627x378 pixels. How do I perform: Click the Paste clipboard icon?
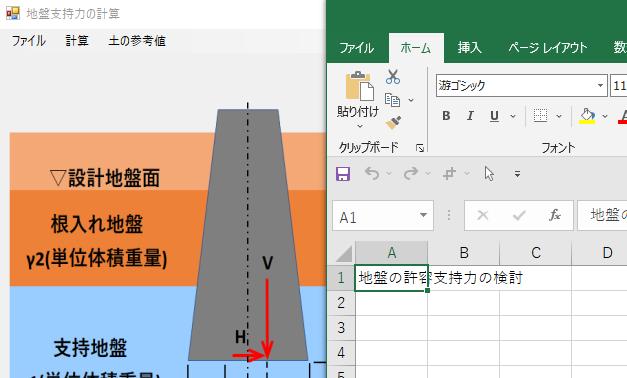(359, 86)
